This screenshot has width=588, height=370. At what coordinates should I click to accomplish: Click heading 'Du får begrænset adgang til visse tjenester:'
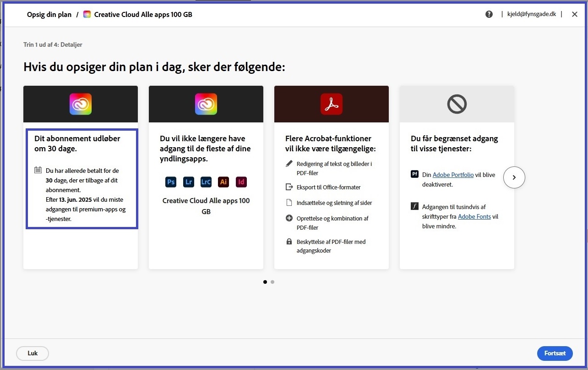[x=454, y=144]
